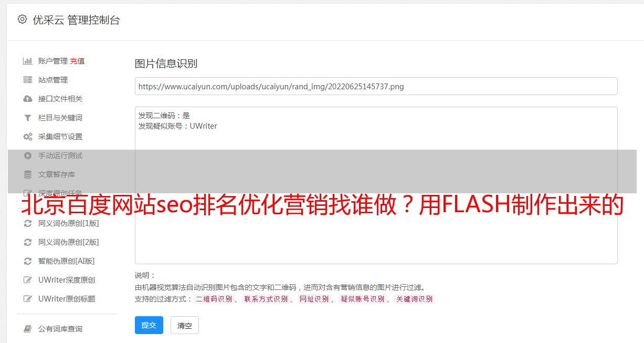This screenshot has width=644, height=343.
Task: Click the gears icon for 采集细节设置
Action: pos(28,137)
